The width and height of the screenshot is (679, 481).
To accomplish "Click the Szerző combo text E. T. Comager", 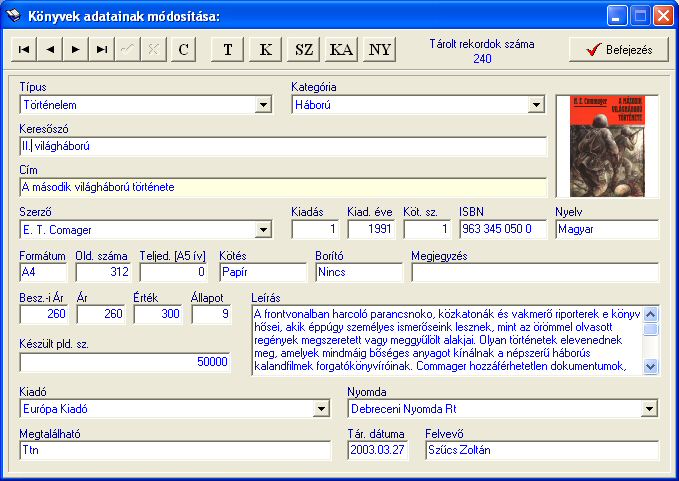I will 57,230.
